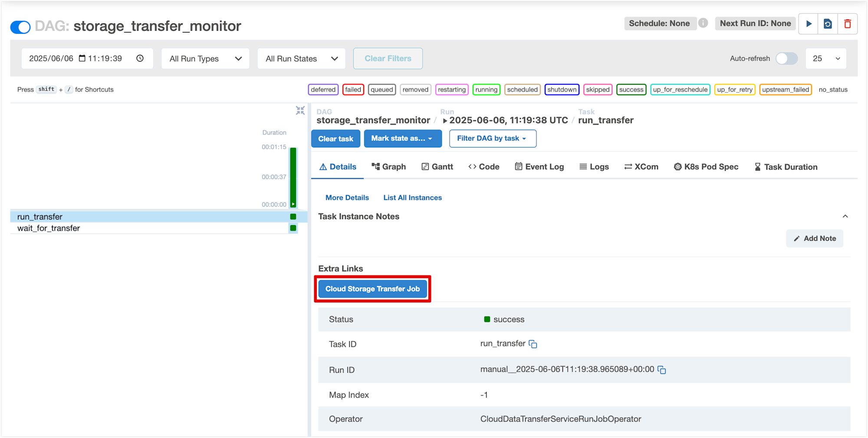Switch to the Logs tab
Viewport: 868px width, 438px height.
[x=594, y=167]
